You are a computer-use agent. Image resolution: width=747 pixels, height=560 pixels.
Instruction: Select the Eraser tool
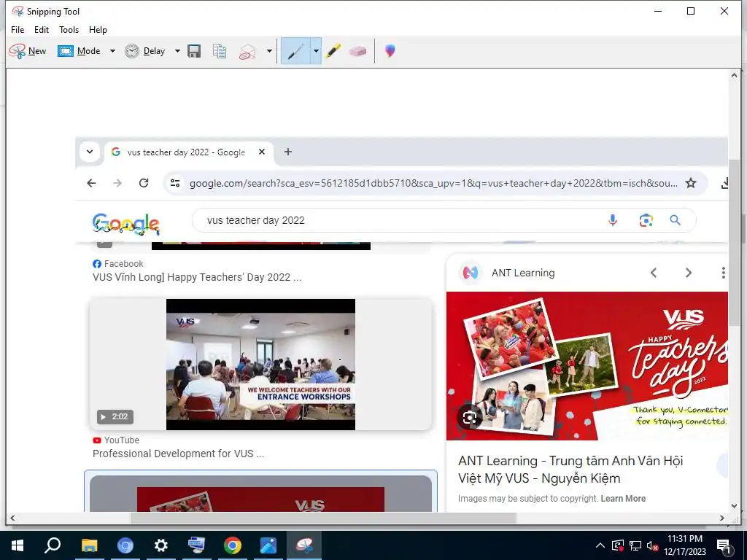click(x=357, y=51)
